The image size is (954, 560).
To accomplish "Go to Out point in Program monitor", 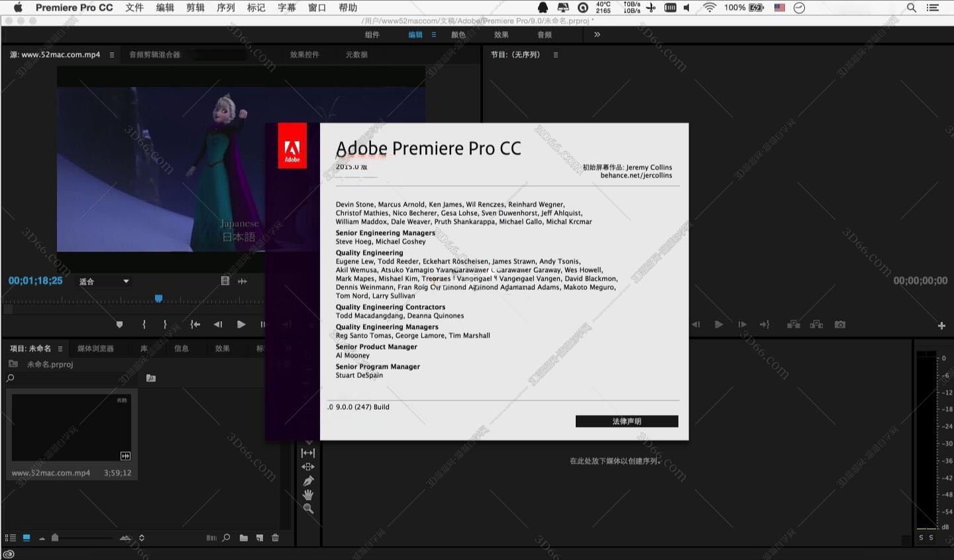I will (765, 324).
